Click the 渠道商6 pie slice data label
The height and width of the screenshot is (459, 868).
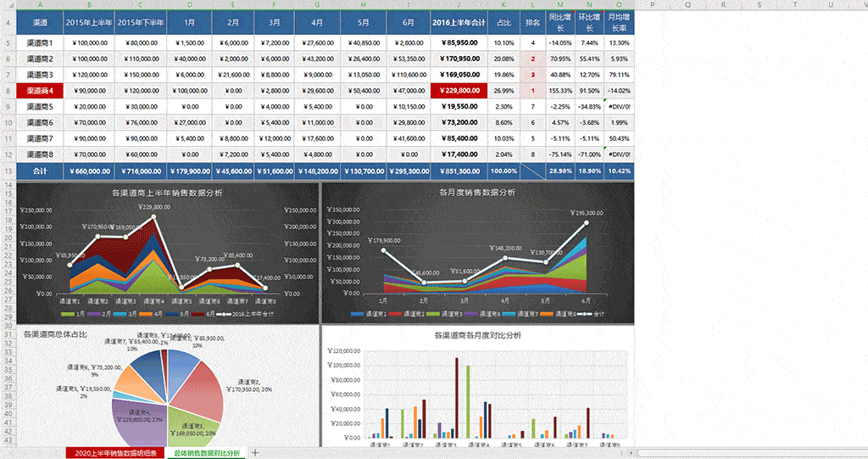point(95,370)
